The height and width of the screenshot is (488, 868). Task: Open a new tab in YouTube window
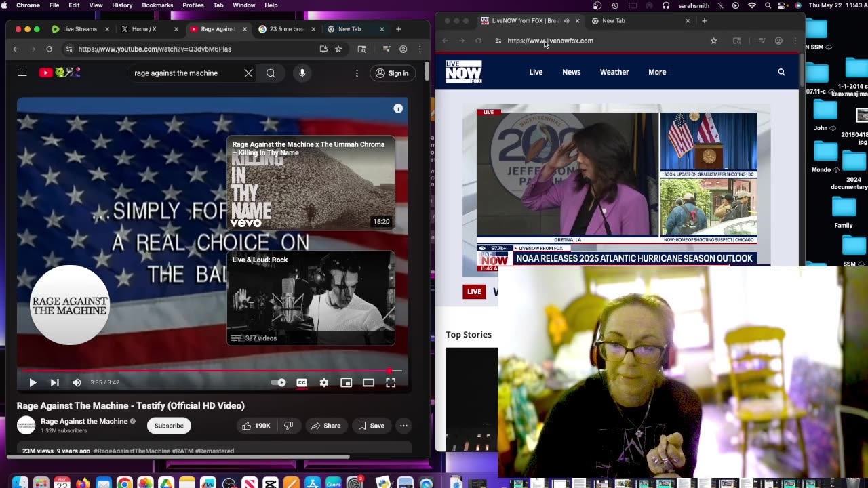point(399,29)
